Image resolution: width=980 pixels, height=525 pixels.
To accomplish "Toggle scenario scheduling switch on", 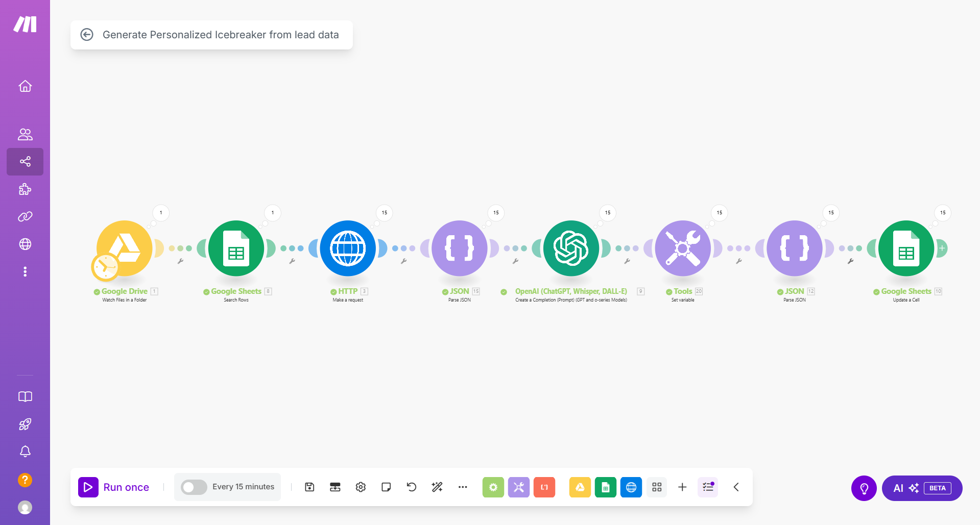I will [x=194, y=487].
